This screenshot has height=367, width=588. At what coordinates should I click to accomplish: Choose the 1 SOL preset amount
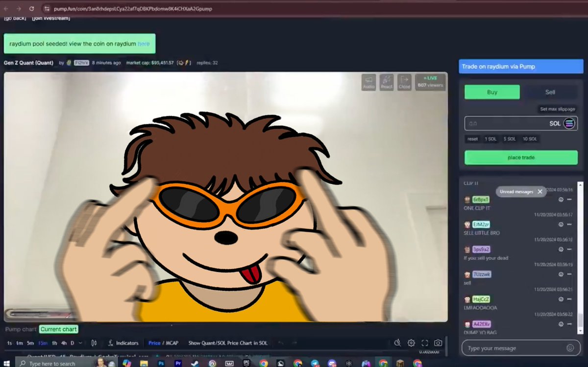pyautogui.click(x=490, y=139)
